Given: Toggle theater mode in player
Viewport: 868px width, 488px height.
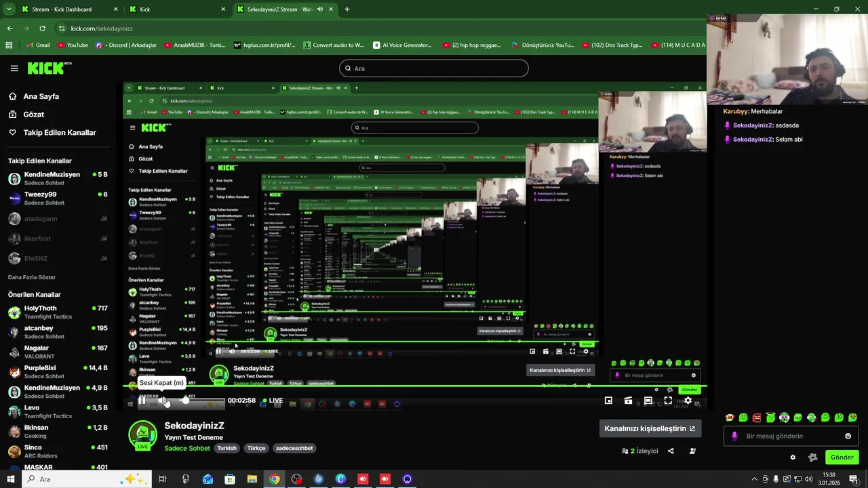Looking at the screenshot, I should (648, 401).
